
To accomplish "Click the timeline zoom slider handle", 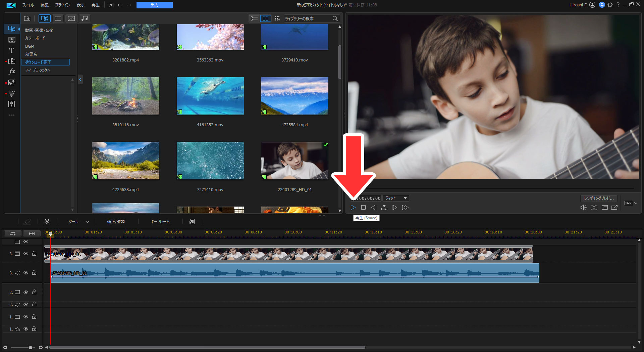I will [31, 348].
